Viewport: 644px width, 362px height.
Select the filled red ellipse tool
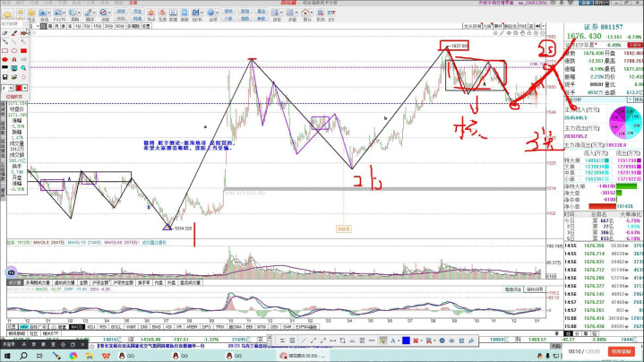[x=5, y=59]
